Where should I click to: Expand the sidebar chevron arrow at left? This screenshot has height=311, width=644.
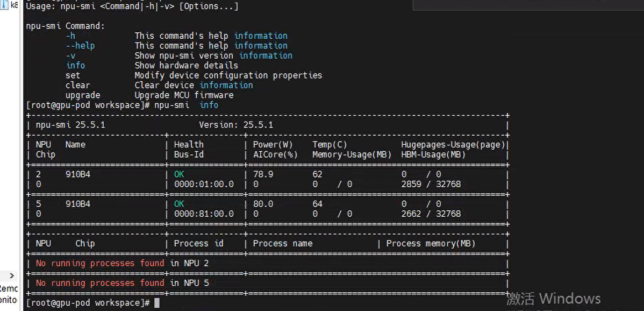click(x=11, y=275)
